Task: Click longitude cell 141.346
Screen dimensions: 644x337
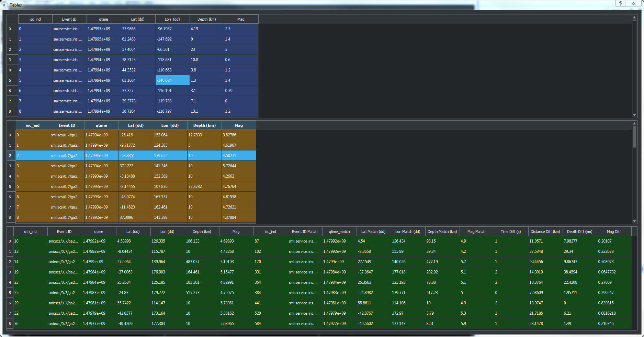Action: pos(170,166)
